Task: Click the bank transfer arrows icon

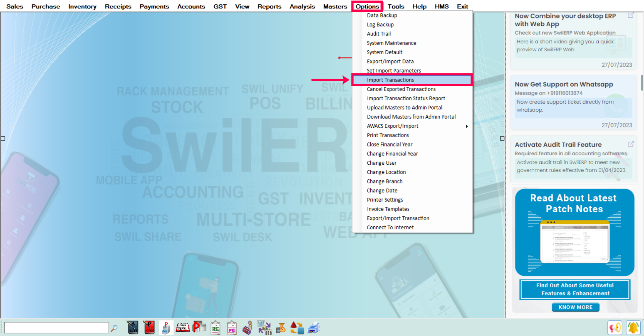Action: 264,328
